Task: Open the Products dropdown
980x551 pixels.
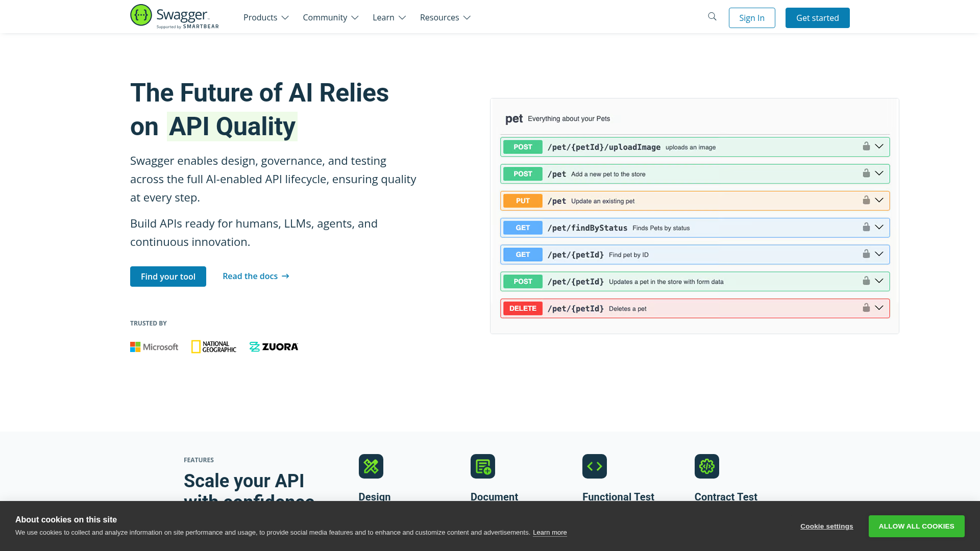Action: [265, 17]
